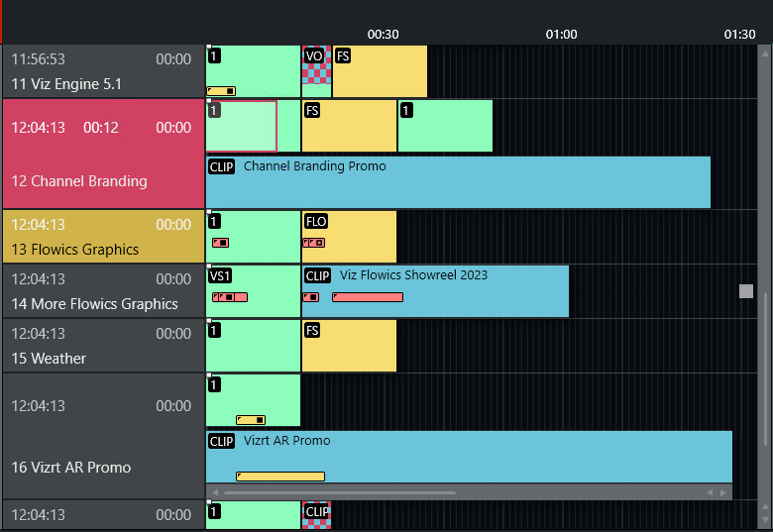Select the 12 Channel Branding story row
This screenshot has width=773, height=532.
101,154
